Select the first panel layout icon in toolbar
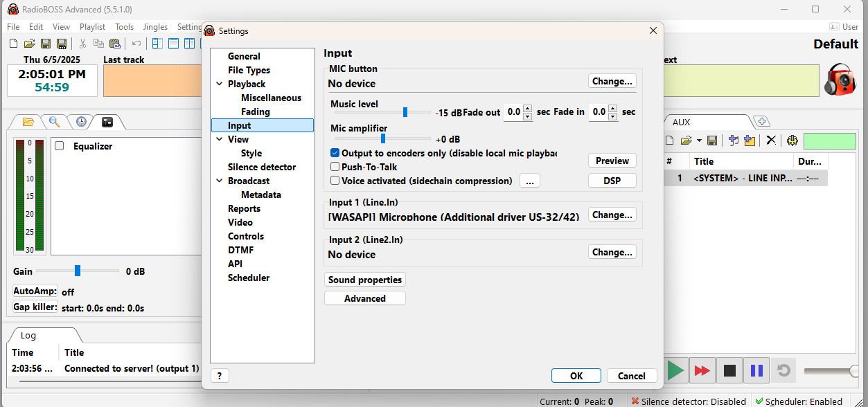The image size is (868, 407). pyautogui.click(x=157, y=44)
